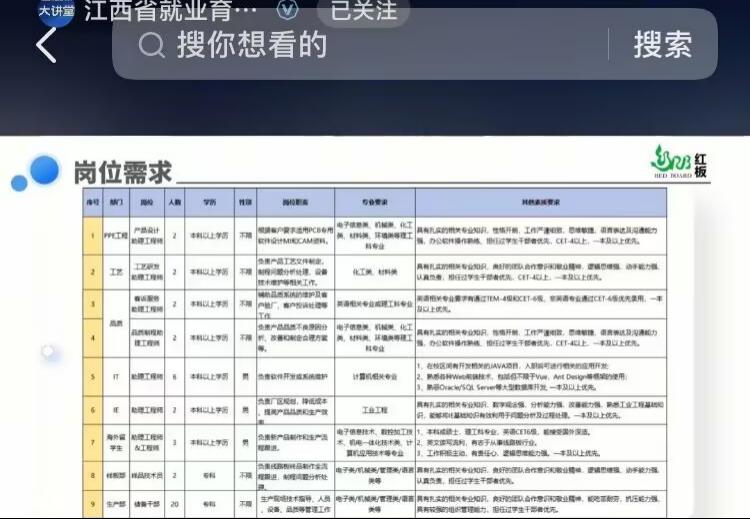750x519 pixels.
Task: Click the 岗位需求 slide title
Action: pyautogui.click(x=121, y=173)
